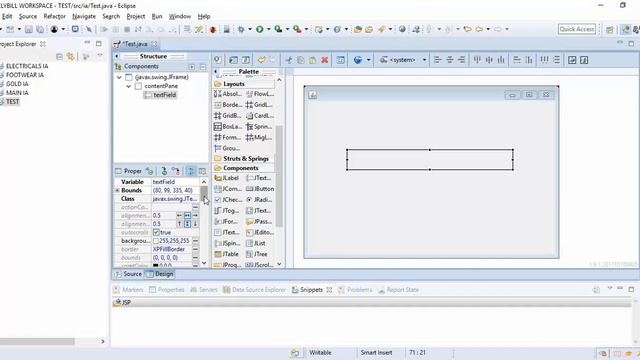Click Space equally vertically icon
This screenshot has width=640, height=360.
coord(557,60)
